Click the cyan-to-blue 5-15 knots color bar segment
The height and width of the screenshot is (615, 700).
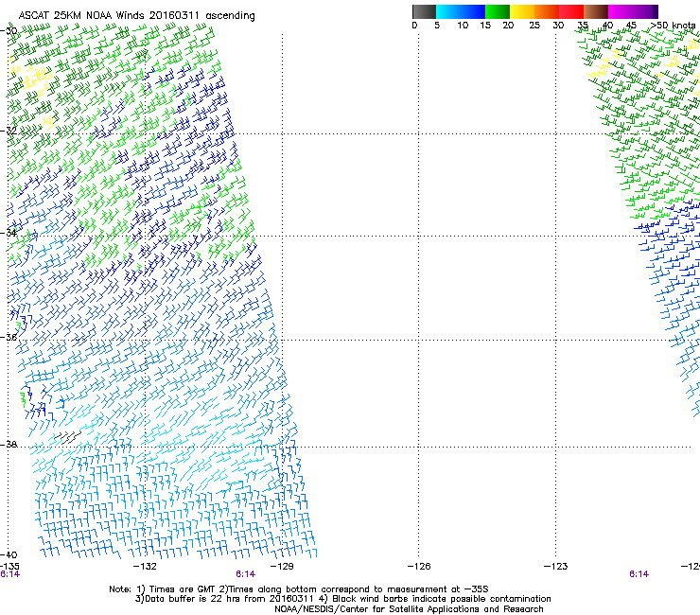[x=461, y=11]
